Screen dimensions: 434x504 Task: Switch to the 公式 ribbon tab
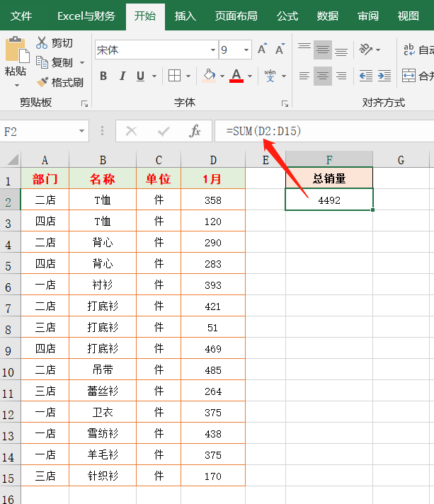click(x=287, y=16)
